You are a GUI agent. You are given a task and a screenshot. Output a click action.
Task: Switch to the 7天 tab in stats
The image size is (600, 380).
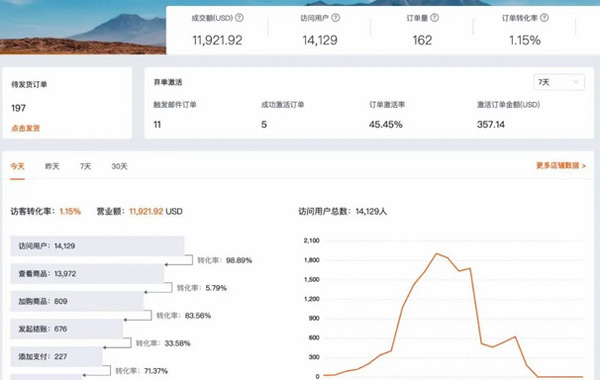click(x=85, y=166)
